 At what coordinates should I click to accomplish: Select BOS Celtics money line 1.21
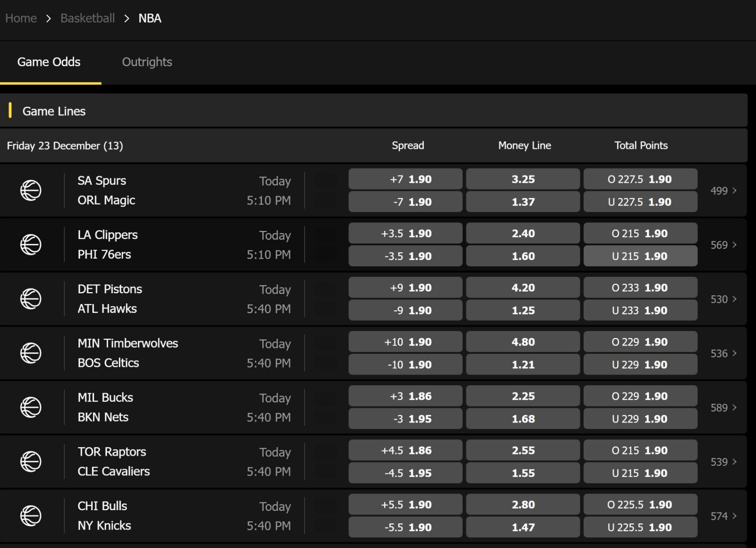coord(523,364)
